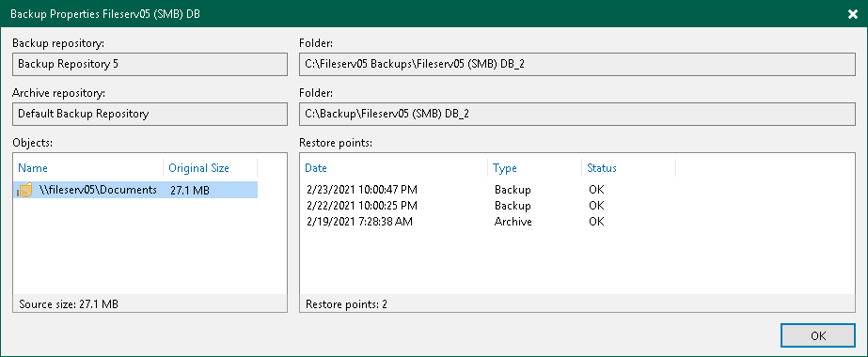Viewport: 868px width, 357px height.
Task: Select the 2/23/2021 10:00:47 PM restore point
Action: tap(362, 190)
